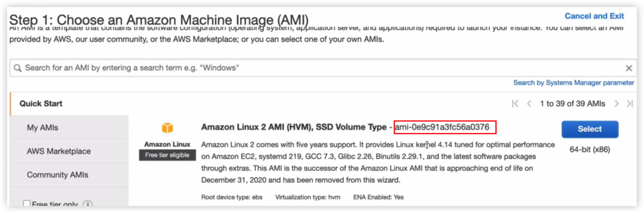This screenshot has height=213, width=644.
Task: Click the Amazon Linux 2 AMI title
Action: 294,127
